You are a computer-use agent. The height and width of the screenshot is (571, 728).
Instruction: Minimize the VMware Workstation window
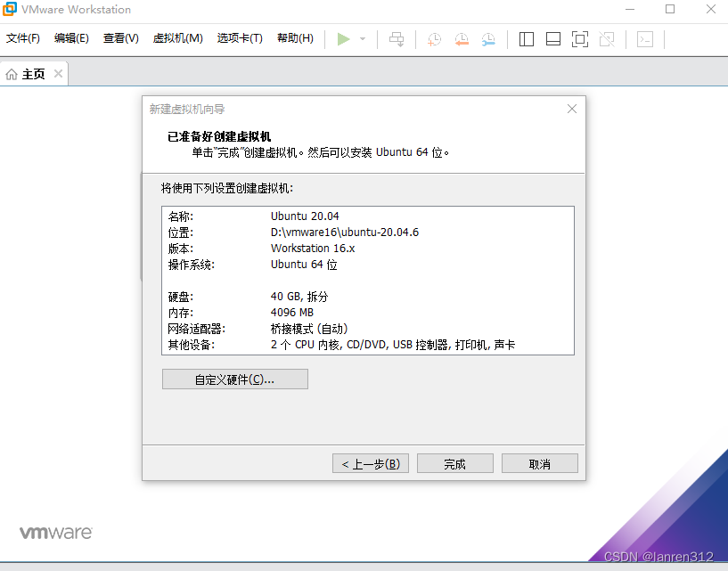coord(630,9)
